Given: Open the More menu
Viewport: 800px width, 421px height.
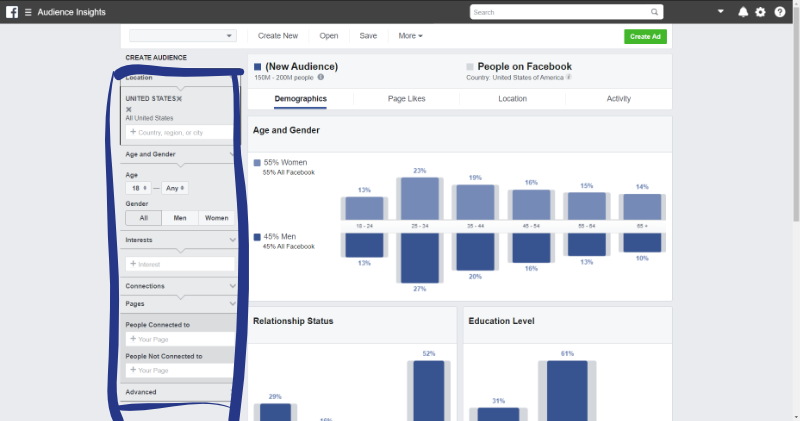Looking at the screenshot, I should 410,36.
